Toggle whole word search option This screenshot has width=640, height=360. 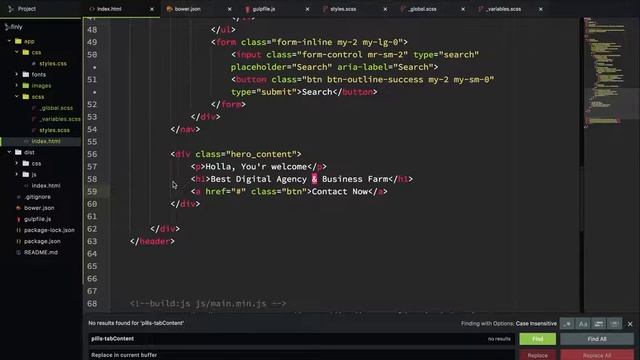pyautogui.click(x=614, y=324)
